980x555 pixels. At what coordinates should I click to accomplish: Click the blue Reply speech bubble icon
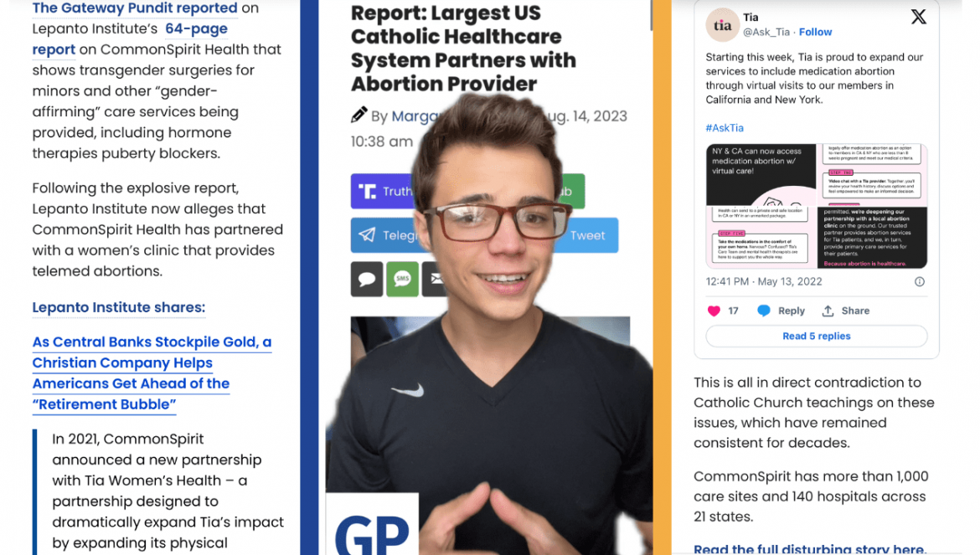[764, 311]
